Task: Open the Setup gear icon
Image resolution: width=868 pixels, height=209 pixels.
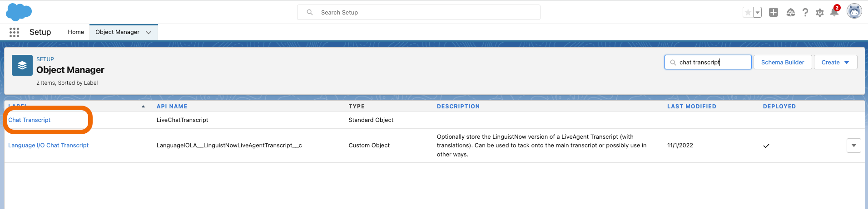Action: [x=820, y=13]
